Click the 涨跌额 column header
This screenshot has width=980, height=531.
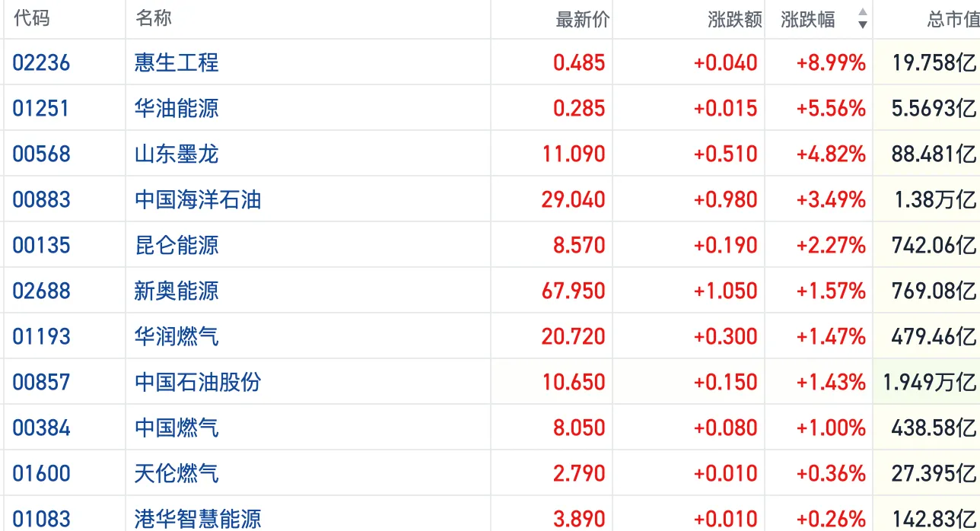[734, 21]
